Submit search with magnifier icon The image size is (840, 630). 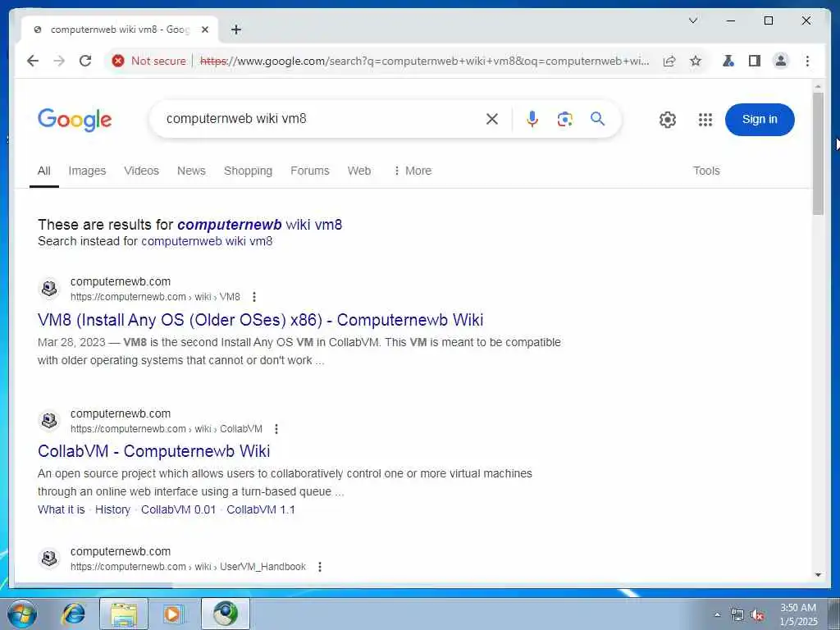597,119
